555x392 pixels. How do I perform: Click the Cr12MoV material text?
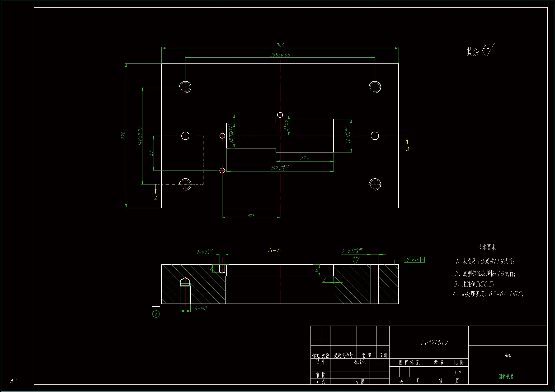pyautogui.click(x=434, y=343)
